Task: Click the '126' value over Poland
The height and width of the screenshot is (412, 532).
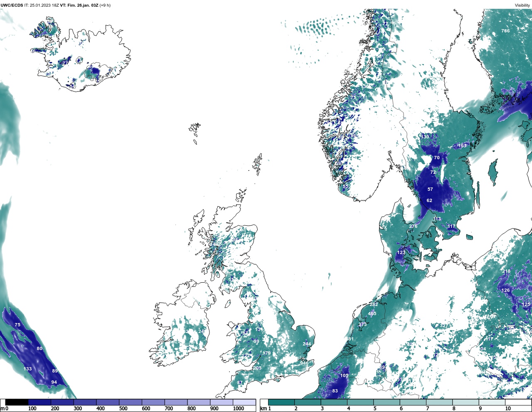Action: (x=505, y=290)
